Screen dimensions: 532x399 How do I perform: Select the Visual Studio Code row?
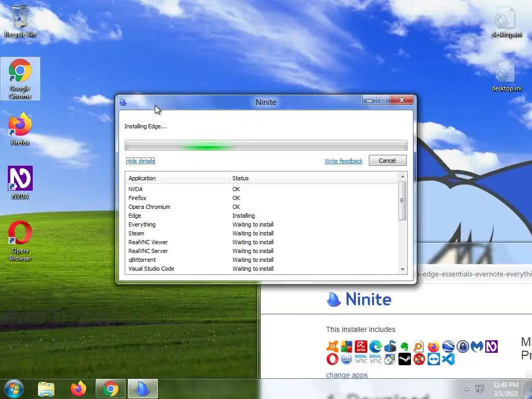coord(261,269)
